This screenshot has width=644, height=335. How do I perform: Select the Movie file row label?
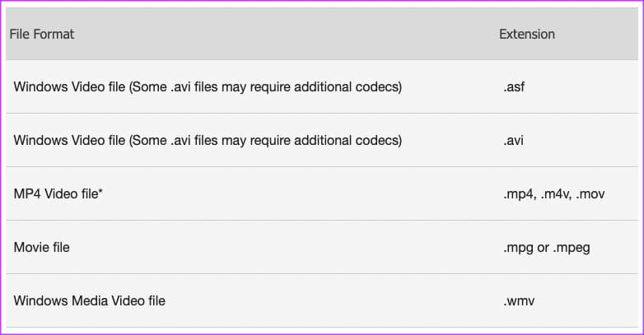[x=41, y=247]
